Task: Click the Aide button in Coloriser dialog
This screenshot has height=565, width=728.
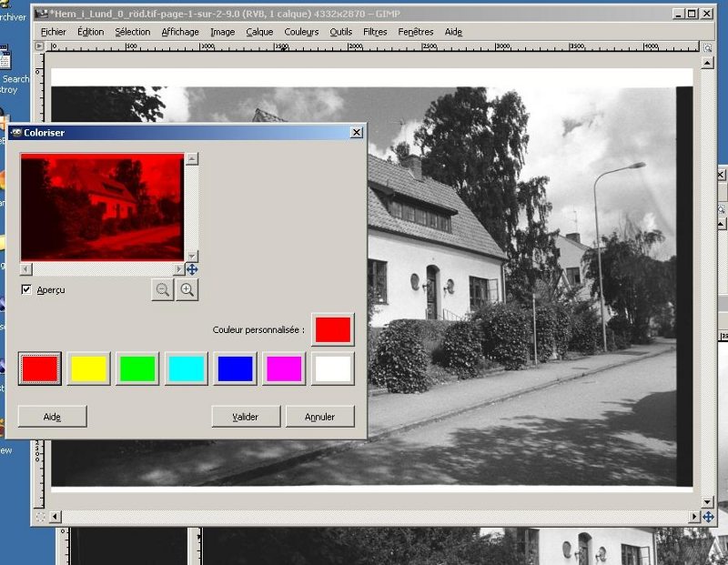Action: point(52,417)
